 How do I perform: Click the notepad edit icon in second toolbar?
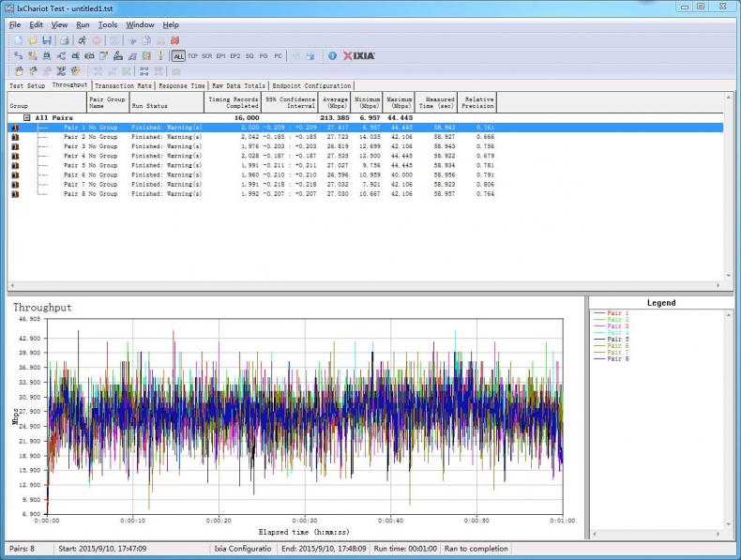(x=103, y=55)
